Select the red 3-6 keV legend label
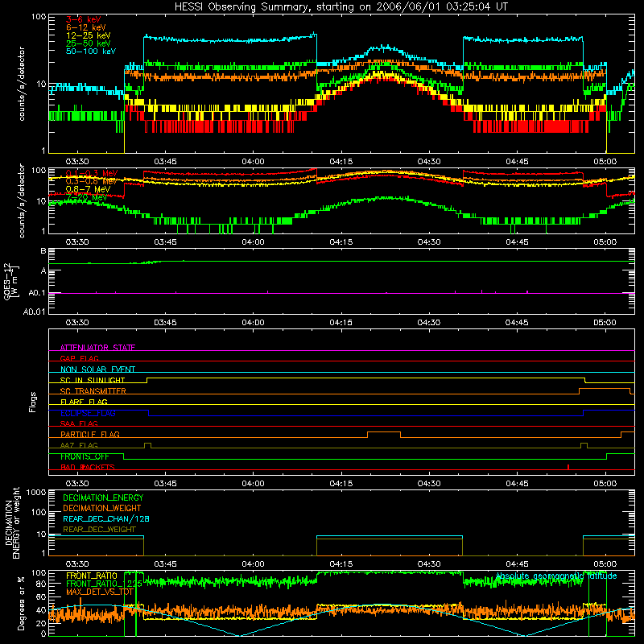 [84, 19]
